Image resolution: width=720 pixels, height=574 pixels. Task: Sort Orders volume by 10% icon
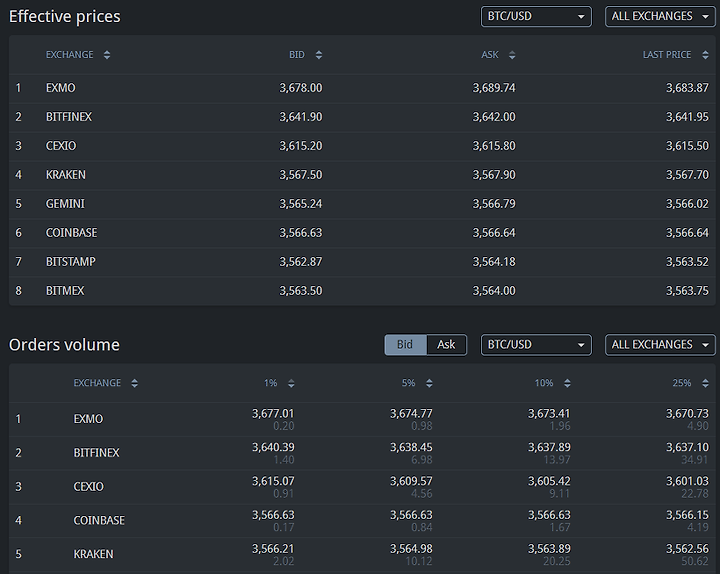pos(568,383)
